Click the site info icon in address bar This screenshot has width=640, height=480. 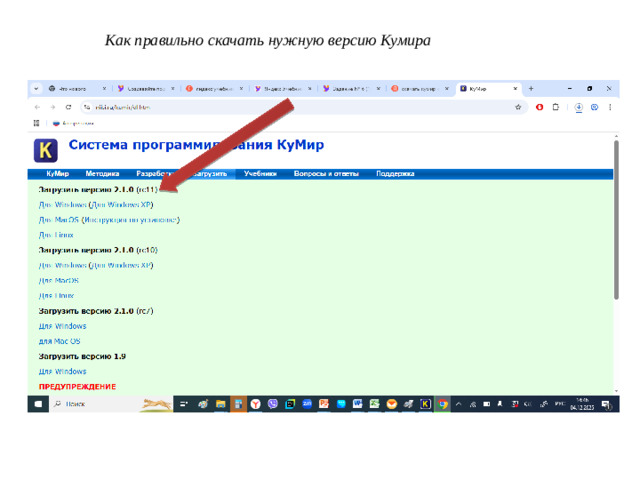click(x=87, y=107)
